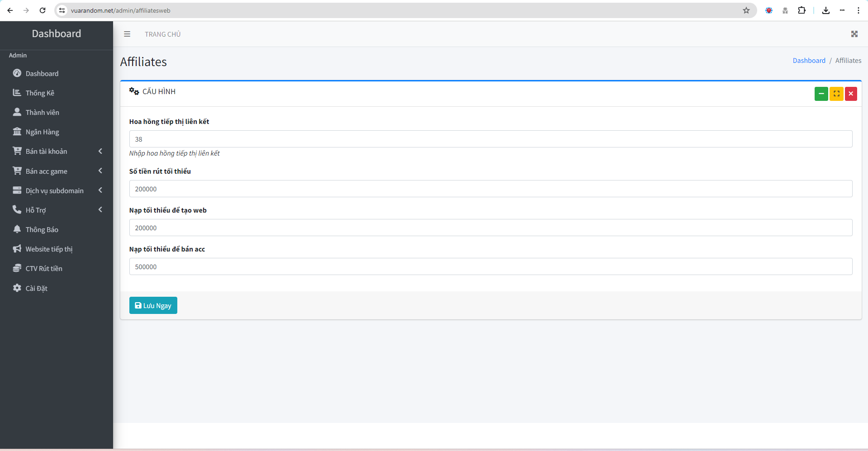
Task: Click the fullscreen expand icon in top navbar
Action: (x=854, y=34)
